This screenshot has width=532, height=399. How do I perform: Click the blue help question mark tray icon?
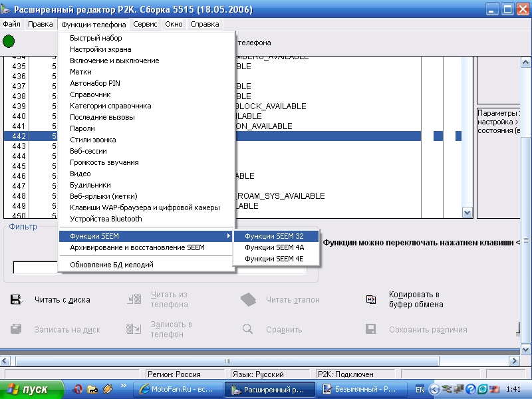[x=471, y=389]
